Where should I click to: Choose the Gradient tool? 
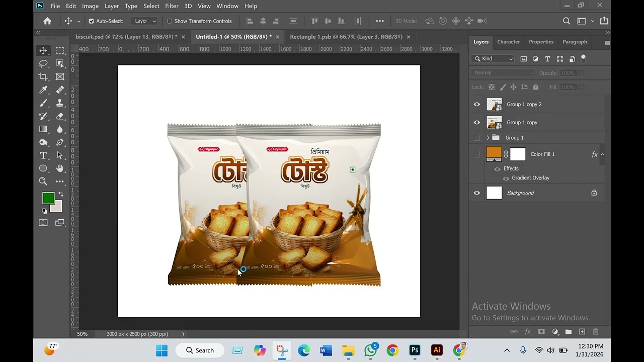click(x=43, y=129)
